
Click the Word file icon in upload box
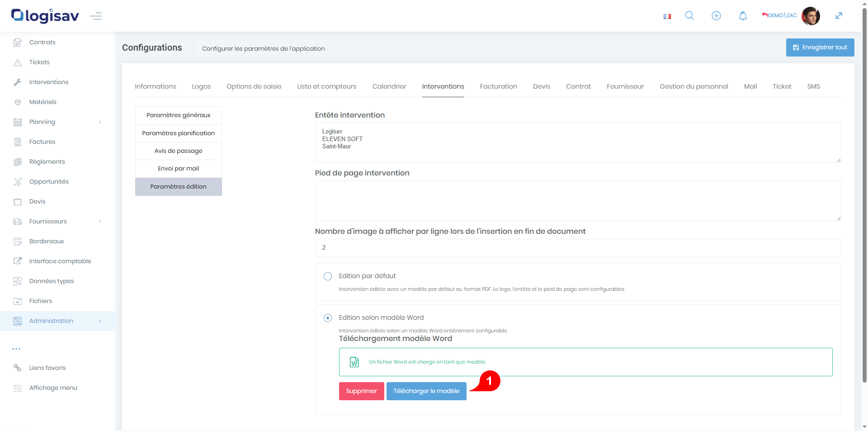pos(354,362)
